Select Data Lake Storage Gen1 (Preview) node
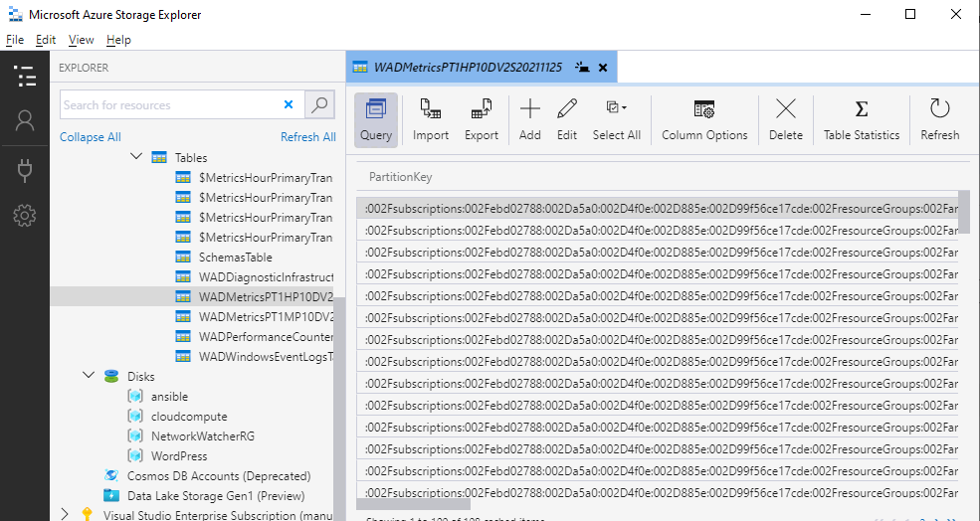Screen dimensions: 980x521 click(x=216, y=496)
